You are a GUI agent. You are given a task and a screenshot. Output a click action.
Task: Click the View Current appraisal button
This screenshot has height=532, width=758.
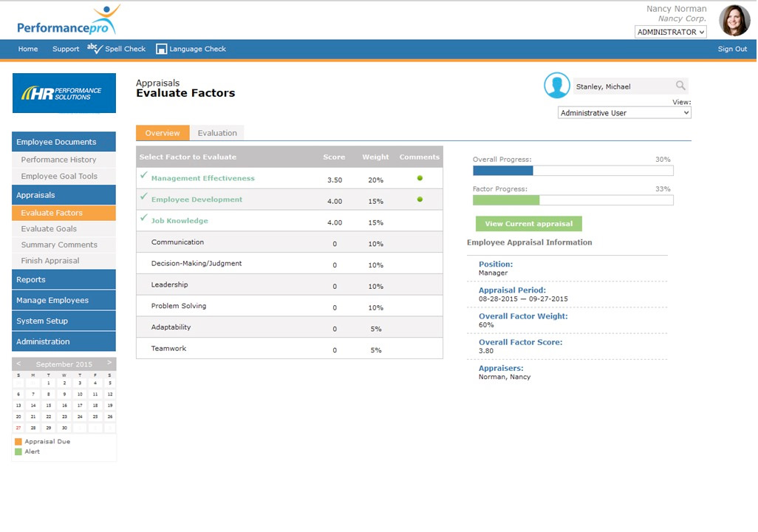tap(528, 223)
